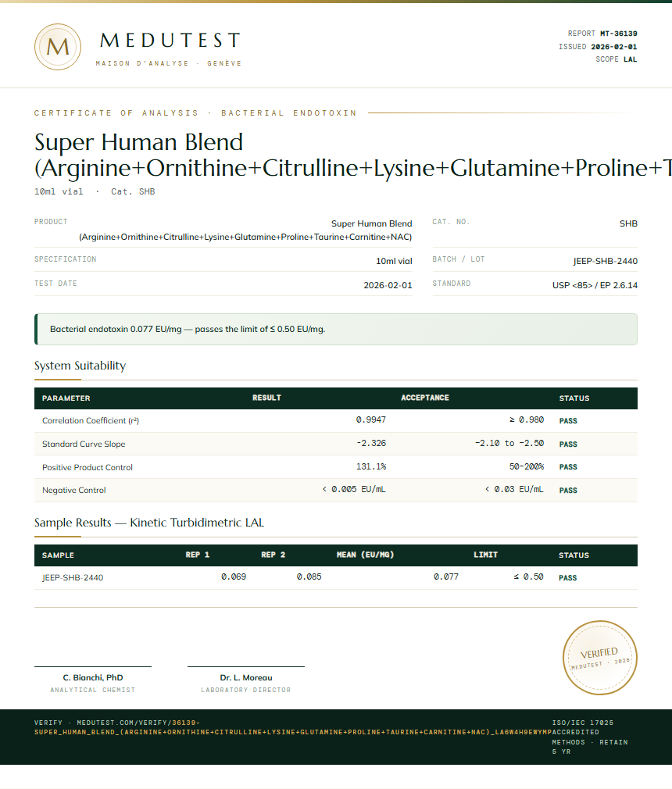This screenshot has height=789, width=672.
Task: Click the endotoxin pass summary banner
Action: (x=336, y=329)
